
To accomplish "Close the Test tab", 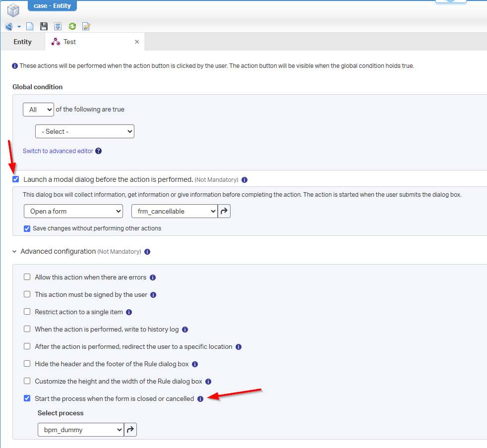I will point(137,42).
